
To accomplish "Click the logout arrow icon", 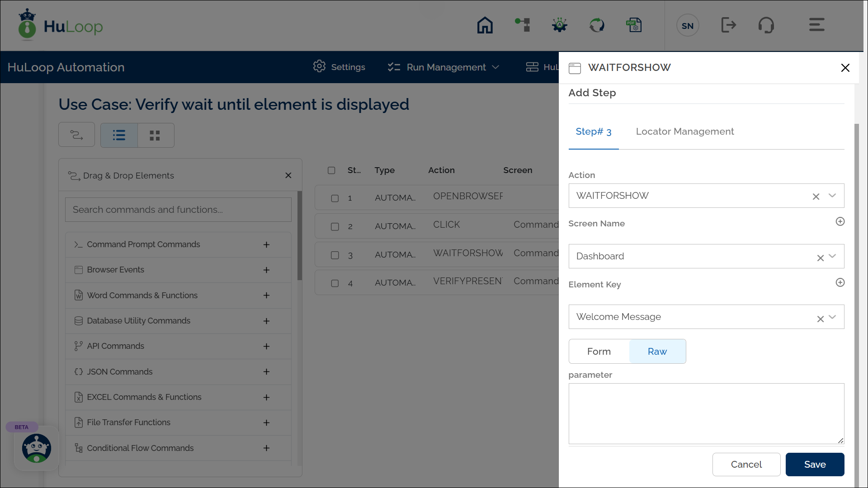I will (728, 25).
